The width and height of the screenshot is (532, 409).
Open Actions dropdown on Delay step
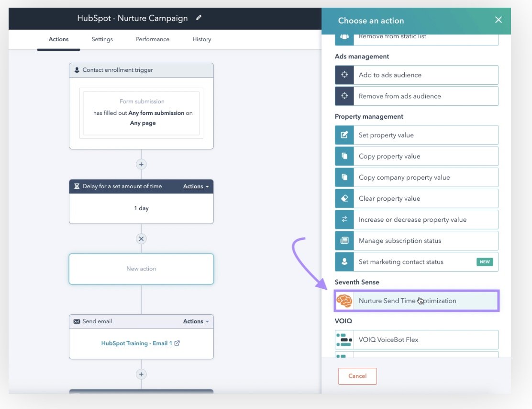click(196, 186)
